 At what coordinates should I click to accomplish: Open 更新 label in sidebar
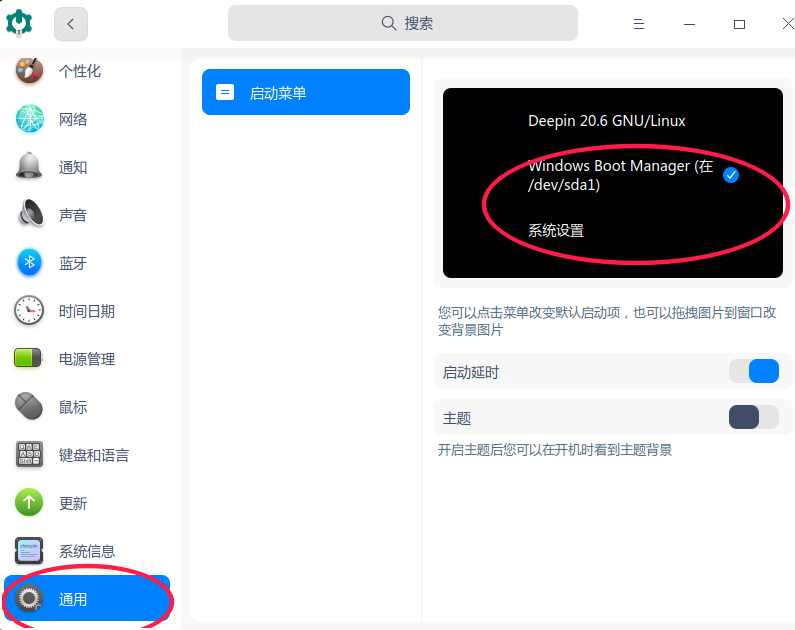pos(73,503)
